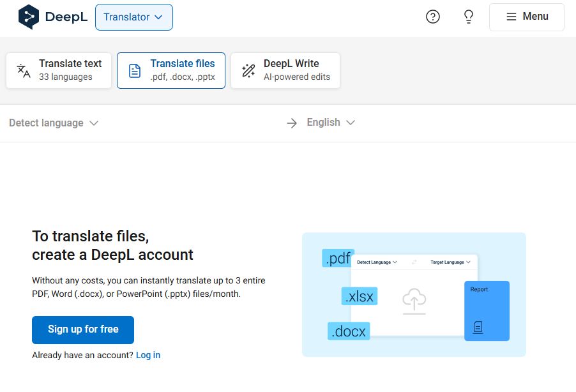The image size is (576, 392).
Task: Click the document icon in Report card
Action: [478, 327]
